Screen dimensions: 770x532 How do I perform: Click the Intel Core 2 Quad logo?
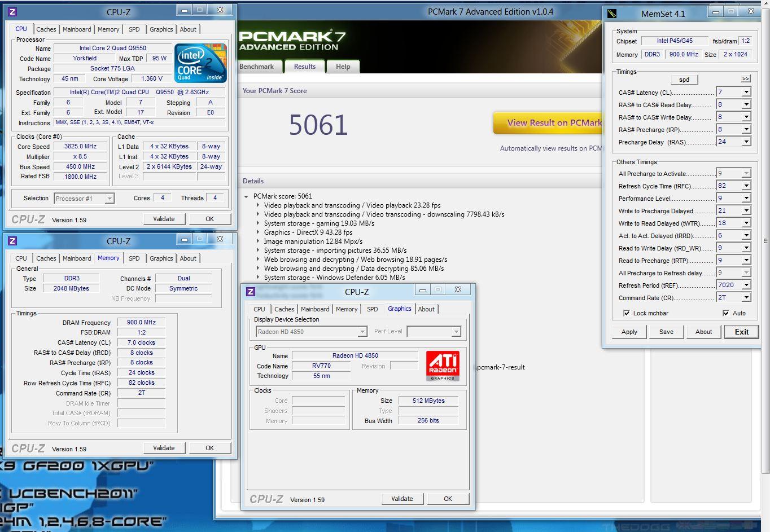(200, 63)
